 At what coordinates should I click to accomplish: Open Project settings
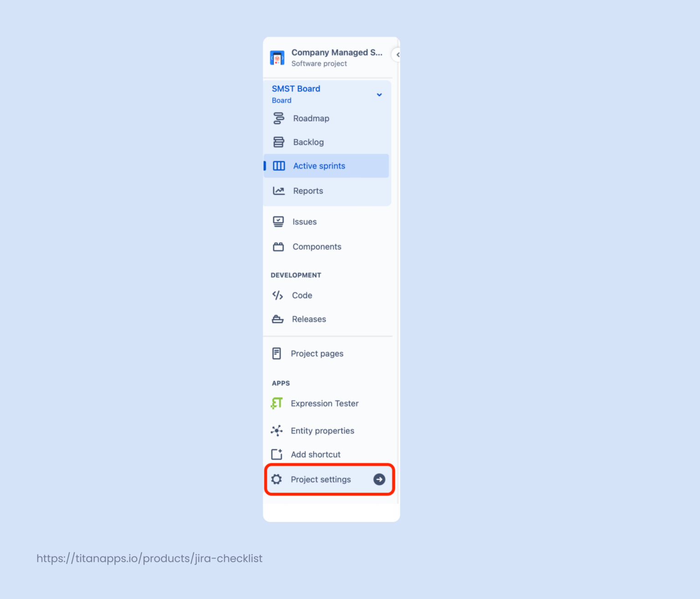click(321, 479)
